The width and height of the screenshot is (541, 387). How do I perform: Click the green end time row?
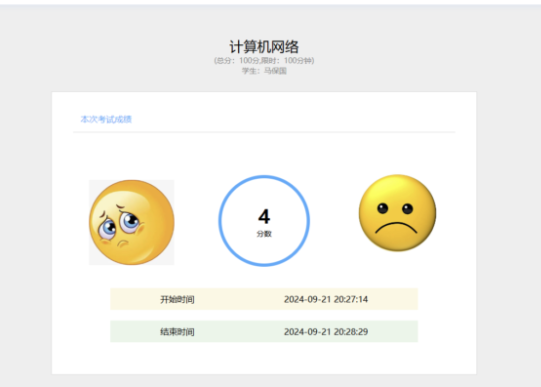point(264,331)
